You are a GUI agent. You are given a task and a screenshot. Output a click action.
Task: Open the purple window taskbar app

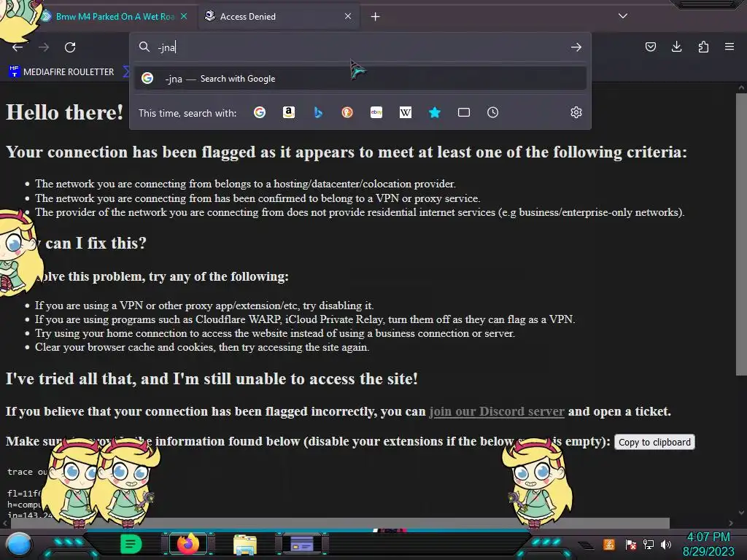302,544
